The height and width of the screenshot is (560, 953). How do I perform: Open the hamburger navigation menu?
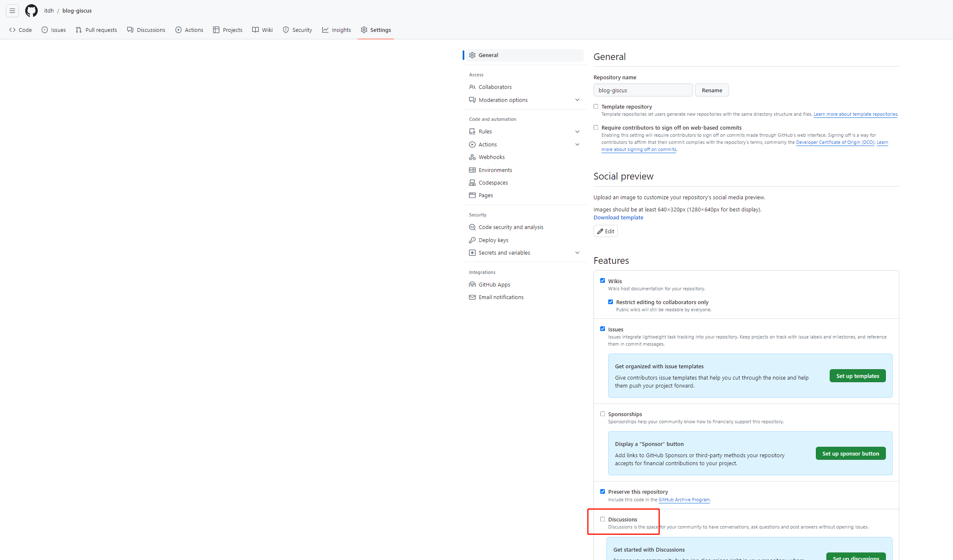click(x=12, y=10)
